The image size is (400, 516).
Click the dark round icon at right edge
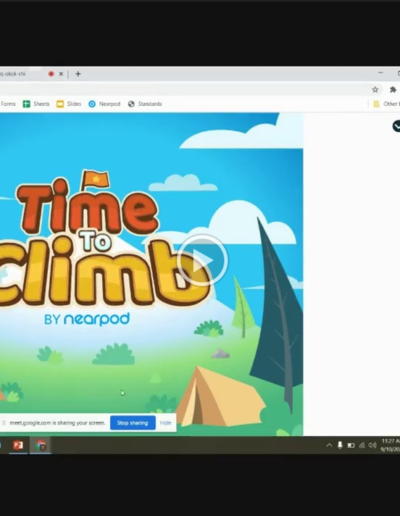396,126
